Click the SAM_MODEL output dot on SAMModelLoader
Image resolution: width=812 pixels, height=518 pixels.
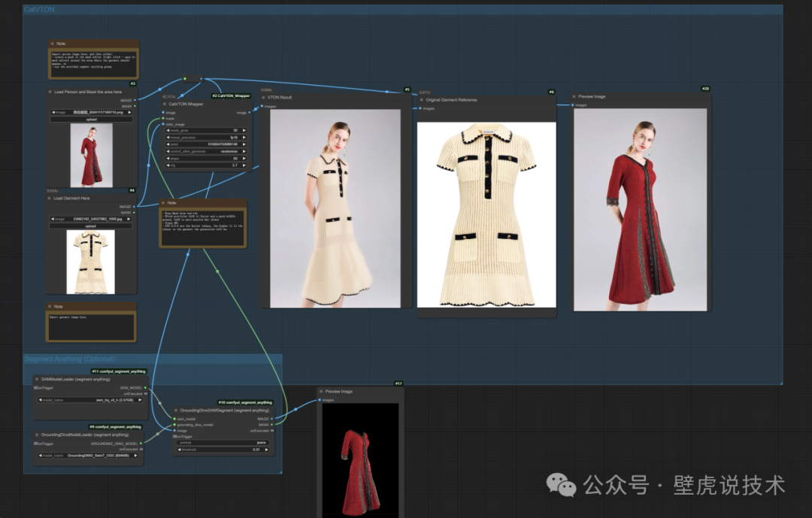pos(144,387)
